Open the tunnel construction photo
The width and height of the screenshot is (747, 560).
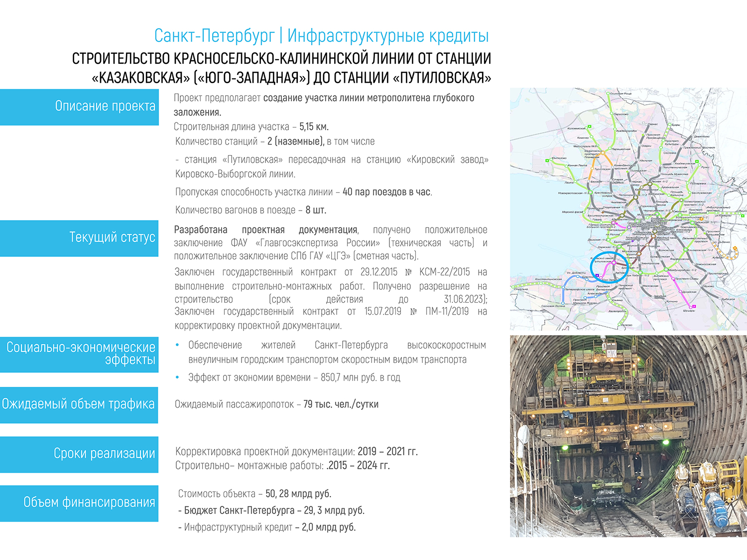(x=628, y=436)
